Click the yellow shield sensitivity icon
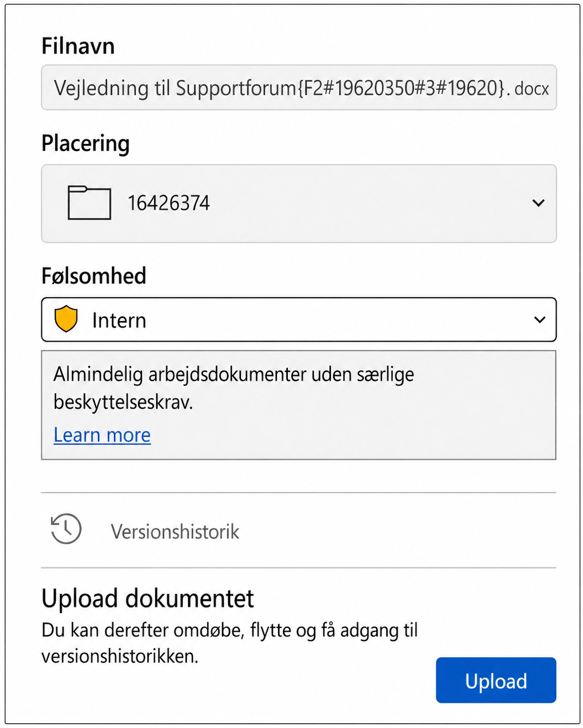583x728 pixels. pyautogui.click(x=66, y=319)
